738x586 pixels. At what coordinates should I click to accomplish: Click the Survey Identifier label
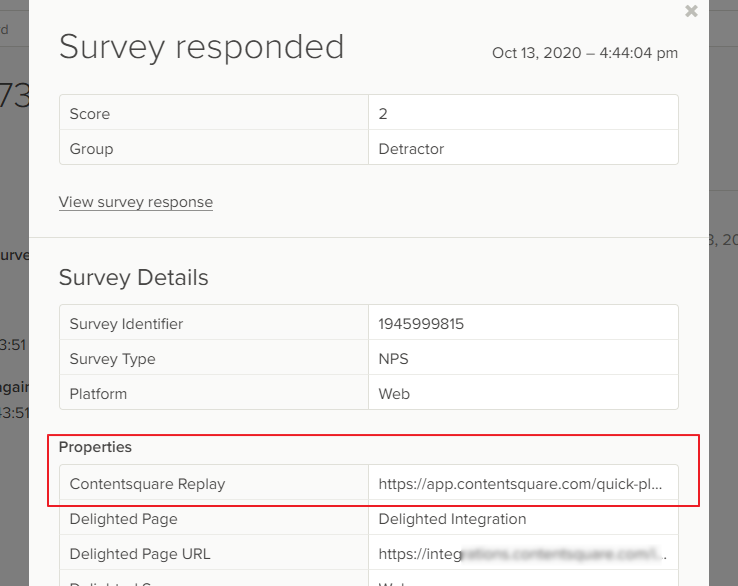[126, 324]
